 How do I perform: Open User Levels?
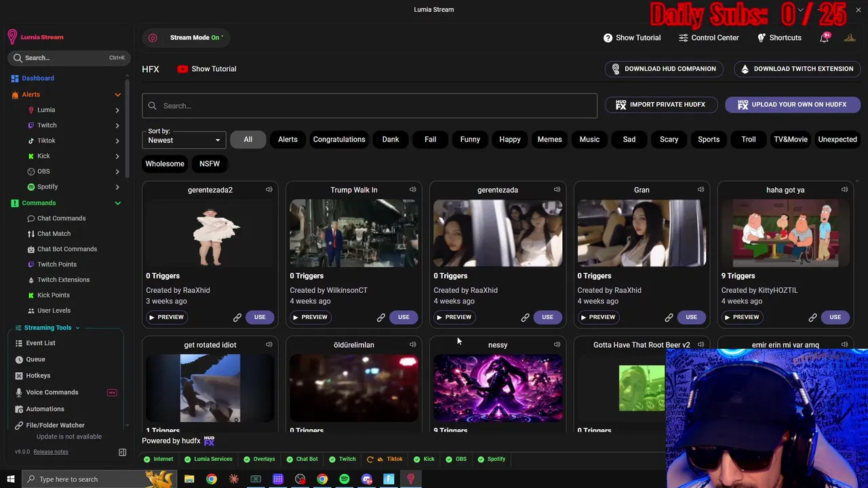click(54, 310)
